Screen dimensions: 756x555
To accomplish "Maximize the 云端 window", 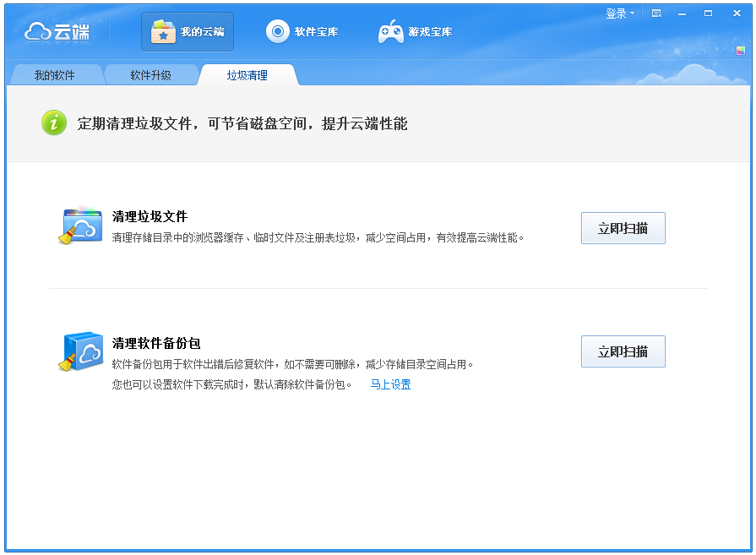I will coord(708,14).
